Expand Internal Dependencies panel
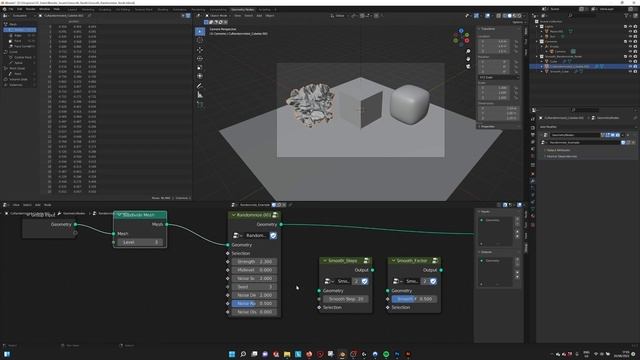Image resolution: width=640 pixels, height=360 pixels. 561,156
